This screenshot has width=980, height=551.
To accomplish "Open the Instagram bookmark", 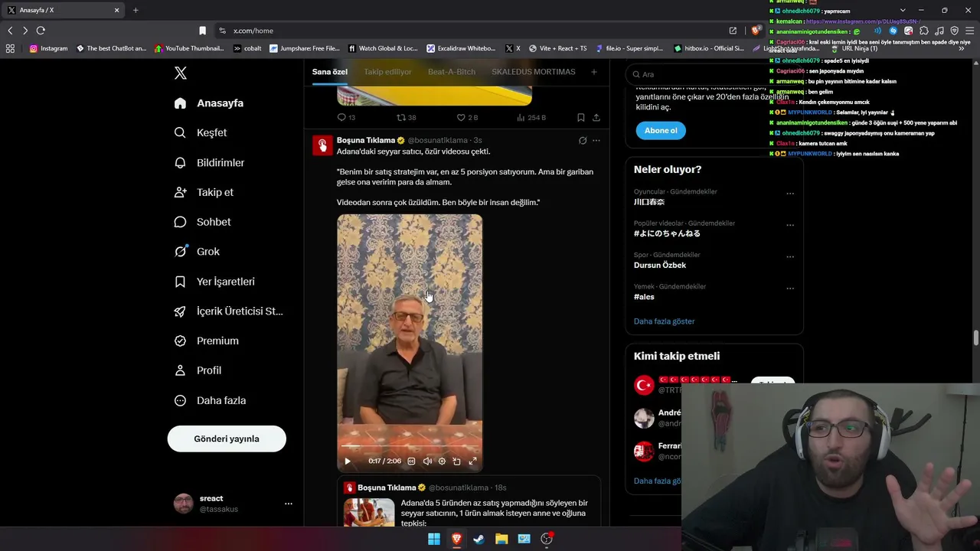I will click(x=49, y=48).
